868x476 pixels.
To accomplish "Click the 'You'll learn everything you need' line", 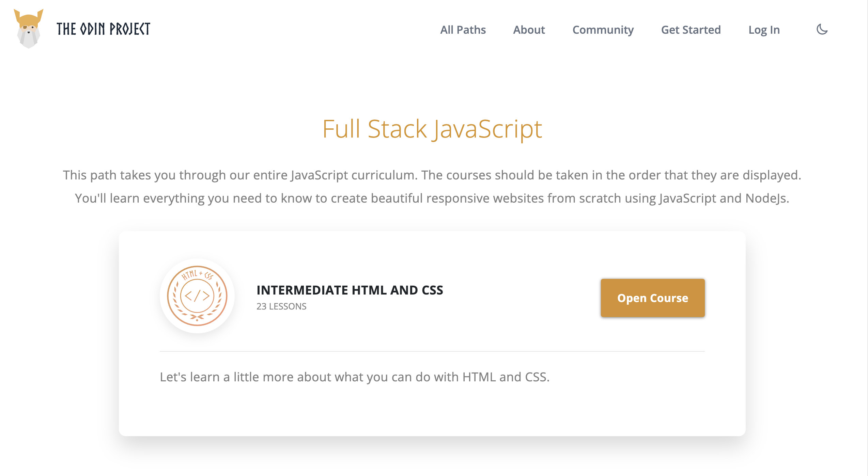I will pyautogui.click(x=432, y=199).
